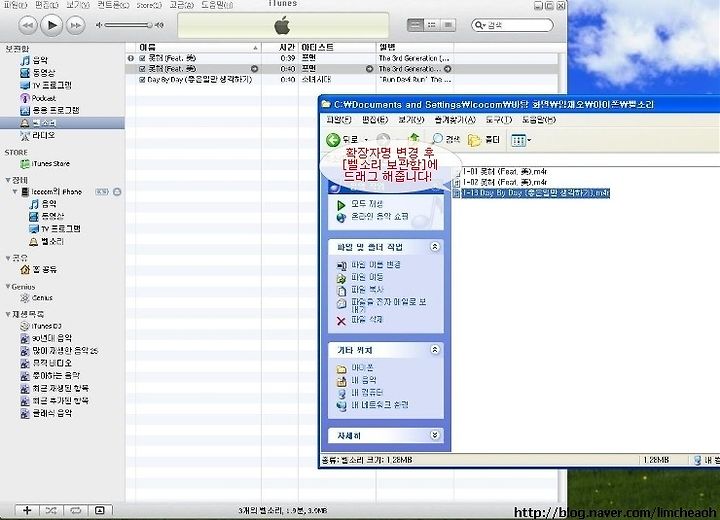Collapse 기타 위치 panel
The height and width of the screenshot is (520, 720).
[x=434, y=350]
